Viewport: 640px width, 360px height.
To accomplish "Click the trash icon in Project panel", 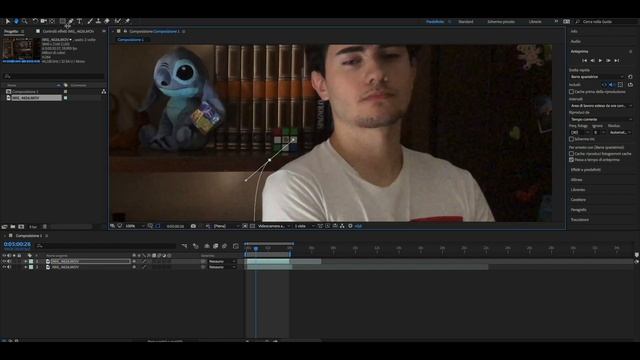I will [x=44, y=227].
